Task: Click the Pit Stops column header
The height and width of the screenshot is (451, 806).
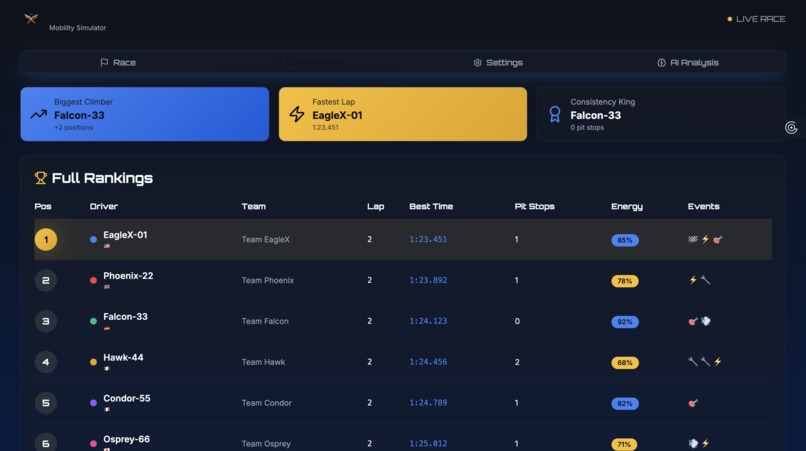Action: (535, 206)
